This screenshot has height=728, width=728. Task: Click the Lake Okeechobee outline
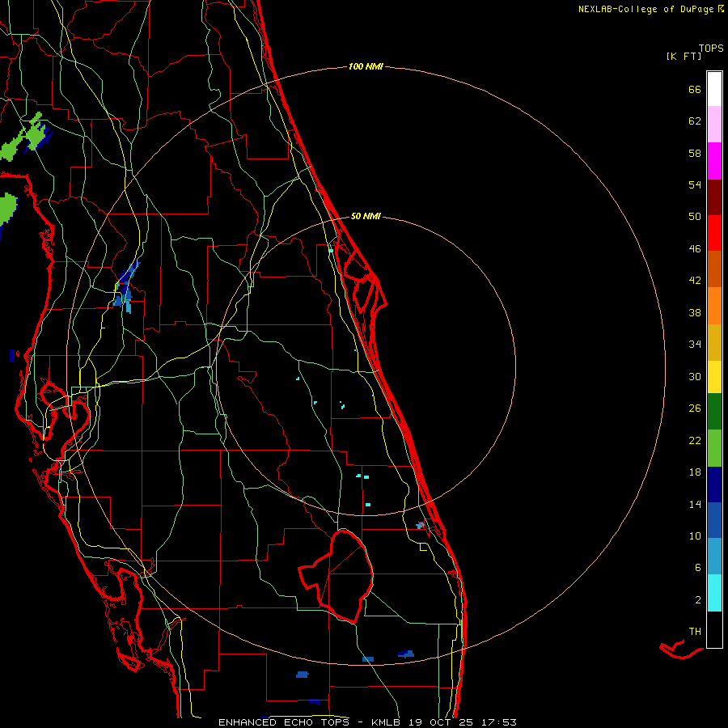(x=336, y=576)
